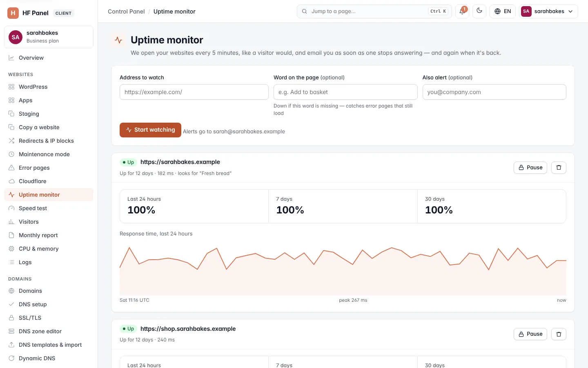Image resolution: width=588 pixels, height=368 pixels.
Task: Open DNS templates & import
Action: coord(49,345)
